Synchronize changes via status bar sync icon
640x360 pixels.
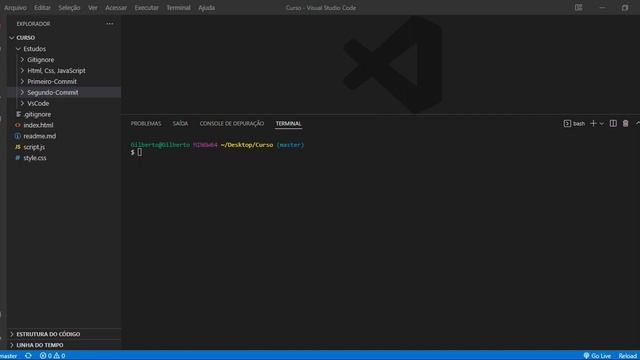point(28,356)
